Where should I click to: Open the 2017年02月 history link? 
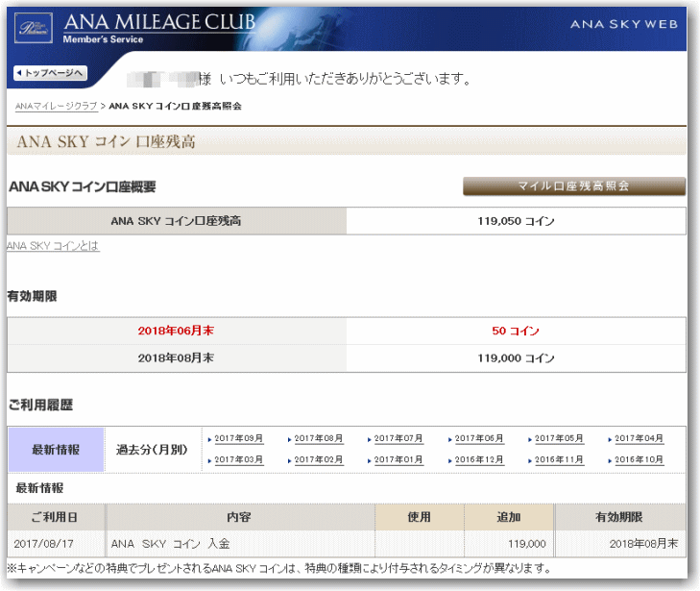[319, 459]
